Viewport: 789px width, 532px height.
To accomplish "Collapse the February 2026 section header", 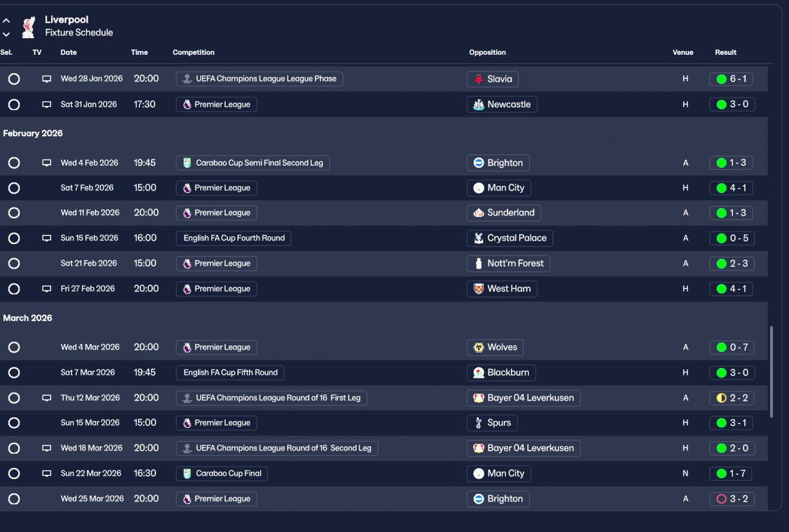I will (33, 133).
